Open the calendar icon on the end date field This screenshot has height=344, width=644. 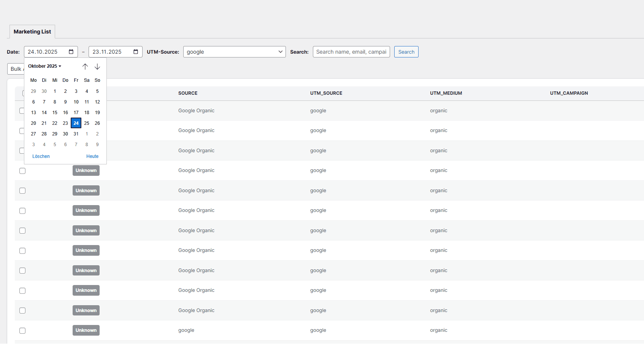click(136, 51)
